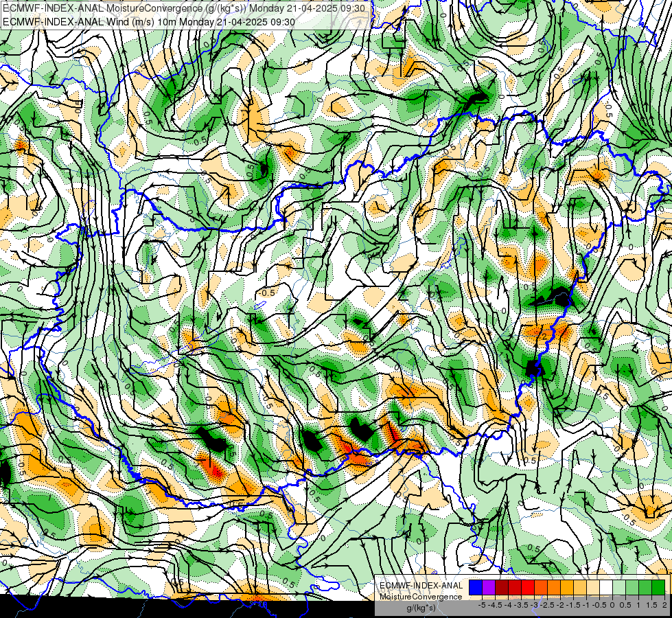Pick the orange swatch between -2.5 and -2
This screenshot has height=618, width=672.
(554, 587)
